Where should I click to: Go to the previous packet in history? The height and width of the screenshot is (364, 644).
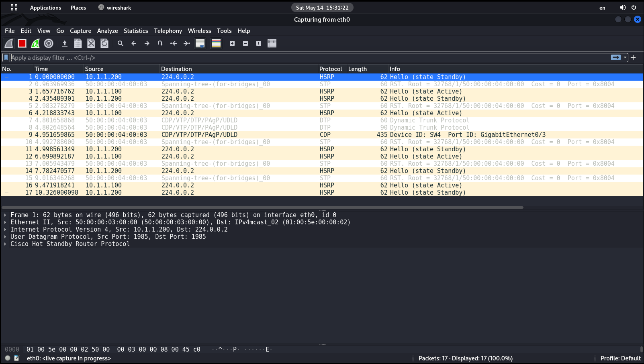tap(134, 43)
